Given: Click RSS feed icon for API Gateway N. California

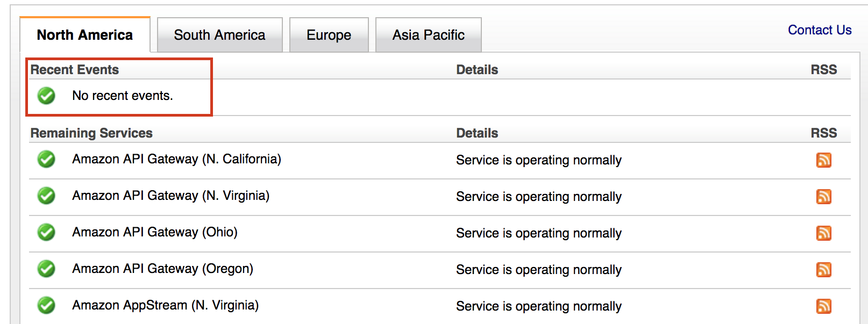Looking at the screenshot, I should click(x=823, y=160).
